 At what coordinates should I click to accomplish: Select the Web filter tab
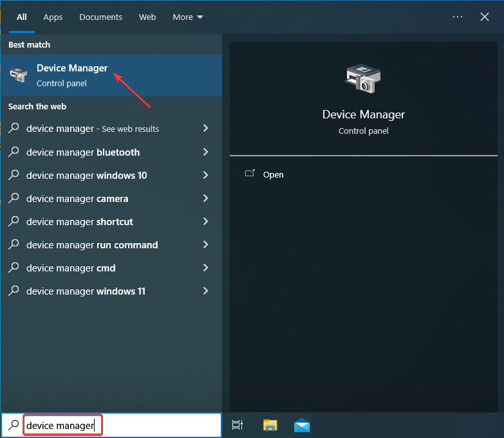point(147,17)
